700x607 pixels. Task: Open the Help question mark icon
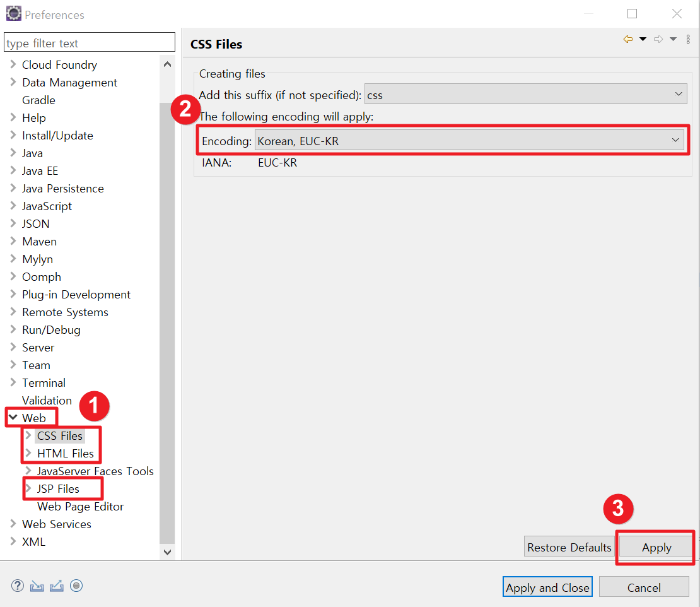(x=18, y=586)
